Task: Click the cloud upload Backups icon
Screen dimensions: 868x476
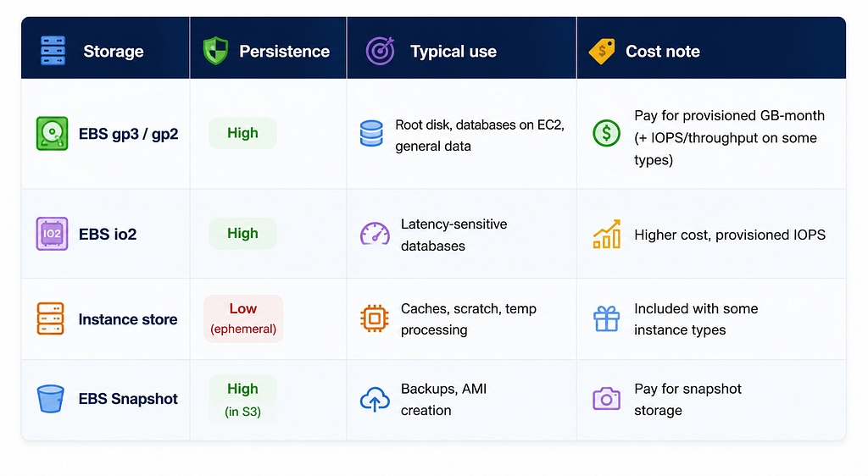Action: pos(375,399)
